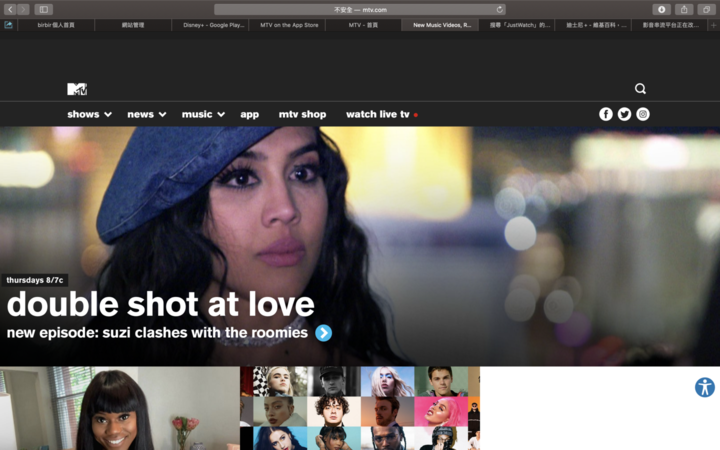Open the mtv shop navigation link
The image size is (720, 450).
[x=302, y=114]
